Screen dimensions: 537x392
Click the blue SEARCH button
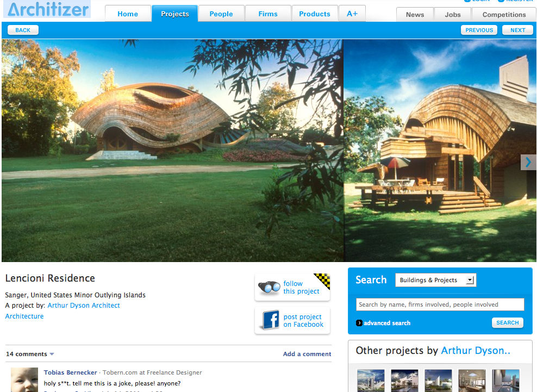[x=508, y=323]
